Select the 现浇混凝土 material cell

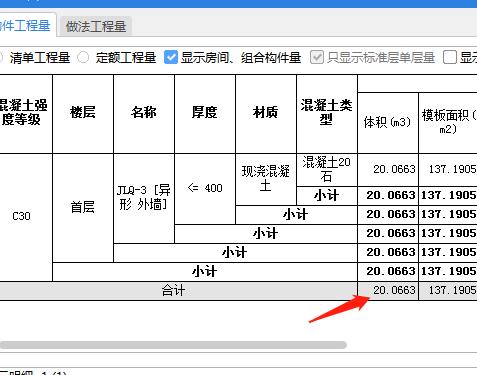pyautogui.click(x=266, y=179)
